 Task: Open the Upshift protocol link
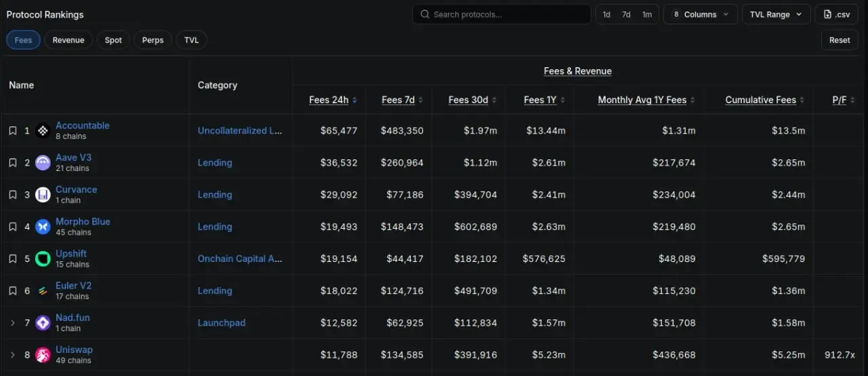71,253
